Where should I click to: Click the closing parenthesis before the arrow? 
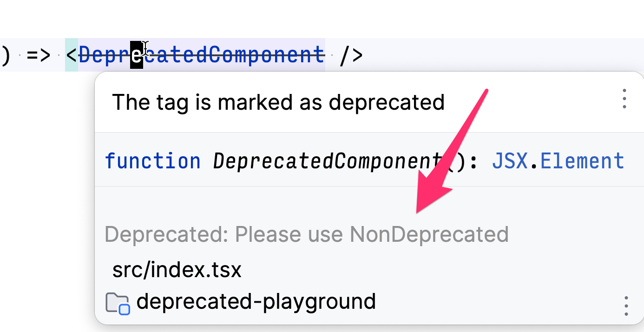[x=5, y=55]
